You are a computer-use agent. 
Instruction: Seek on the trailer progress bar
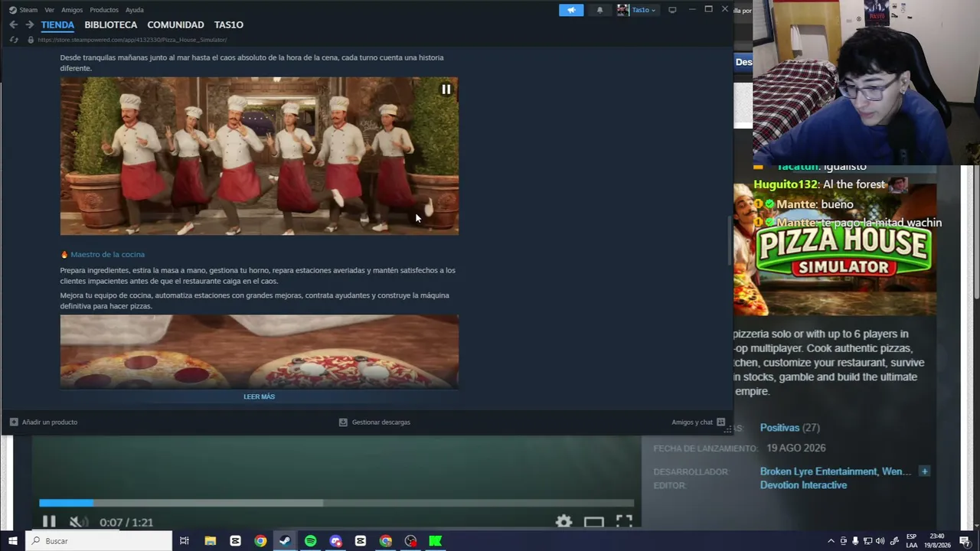337,503
